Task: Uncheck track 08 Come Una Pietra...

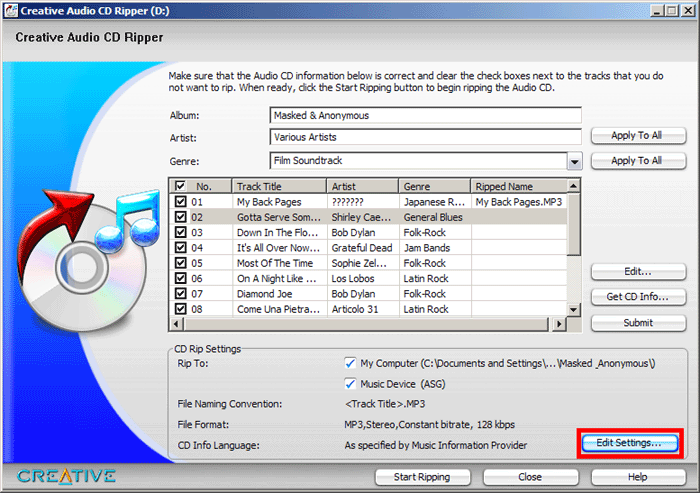Action: (180, 309)
